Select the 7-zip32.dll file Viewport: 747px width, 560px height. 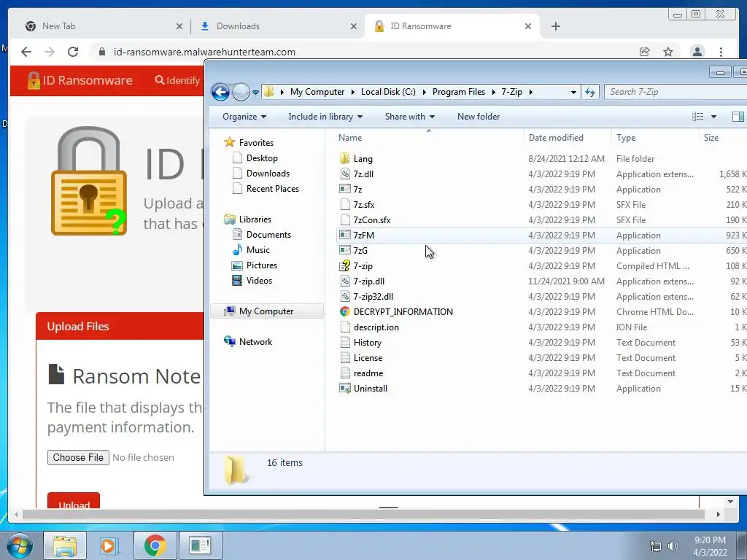[373, 297]
